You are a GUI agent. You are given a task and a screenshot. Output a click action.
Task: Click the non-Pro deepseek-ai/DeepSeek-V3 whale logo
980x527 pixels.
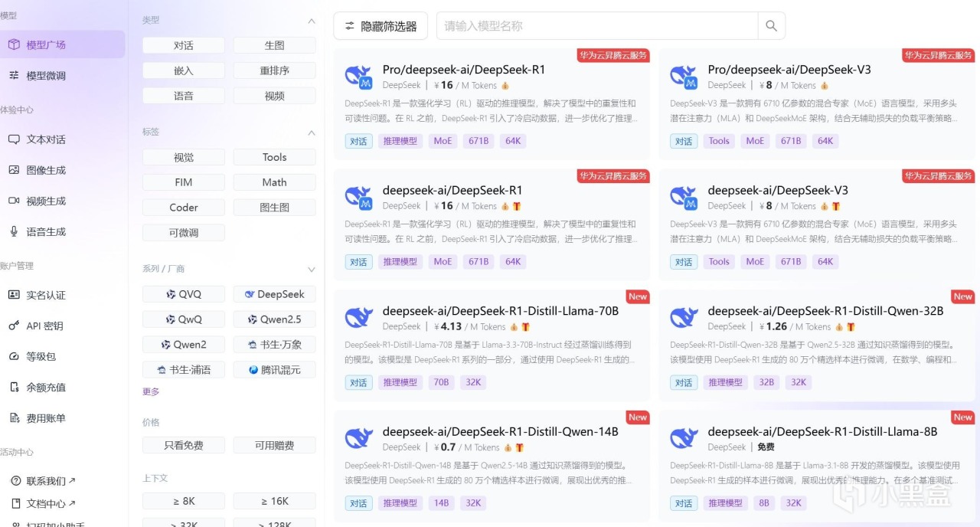coord(684,198)
